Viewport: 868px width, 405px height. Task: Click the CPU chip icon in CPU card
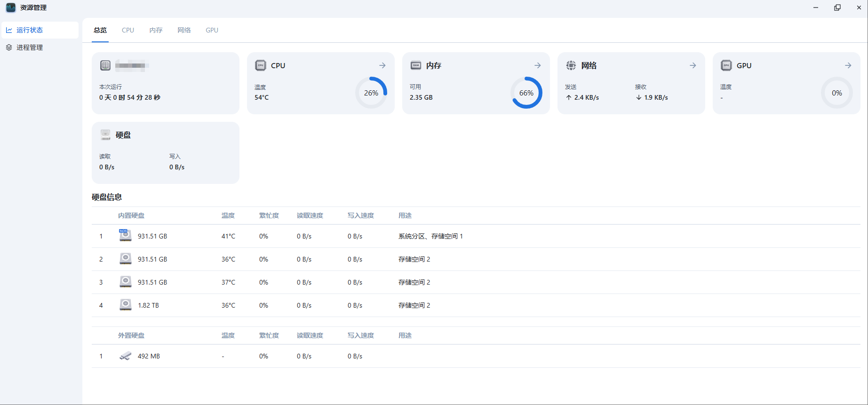coord(261,65)
